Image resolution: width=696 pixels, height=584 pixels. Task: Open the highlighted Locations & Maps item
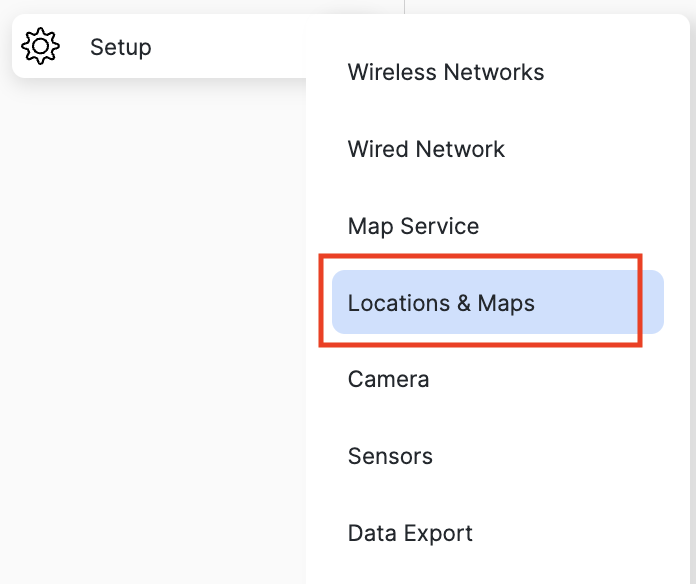pyautogui.click(x=441, y=303)
